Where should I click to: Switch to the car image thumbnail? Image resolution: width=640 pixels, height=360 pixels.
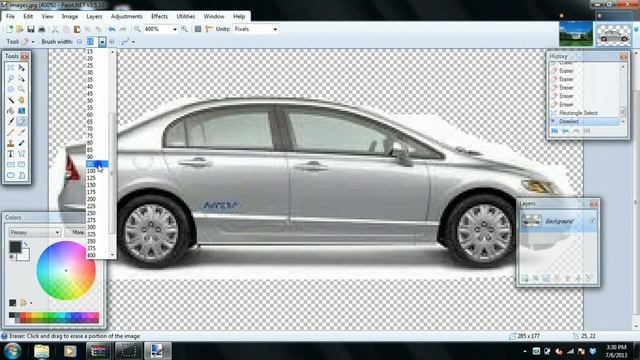614,35
